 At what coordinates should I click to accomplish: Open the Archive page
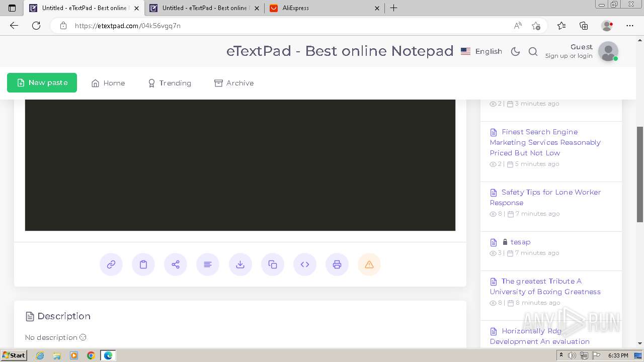point(234,83)
